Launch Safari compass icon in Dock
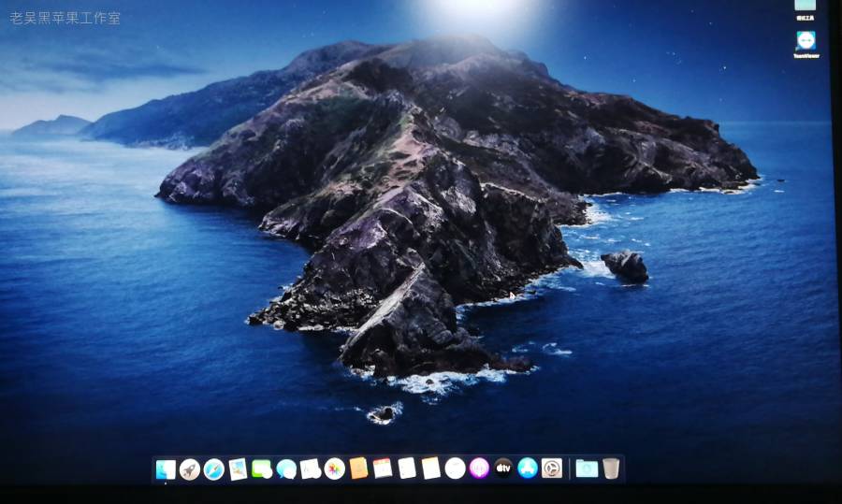The height and width of the screenshot is (504, 842). 213,469
